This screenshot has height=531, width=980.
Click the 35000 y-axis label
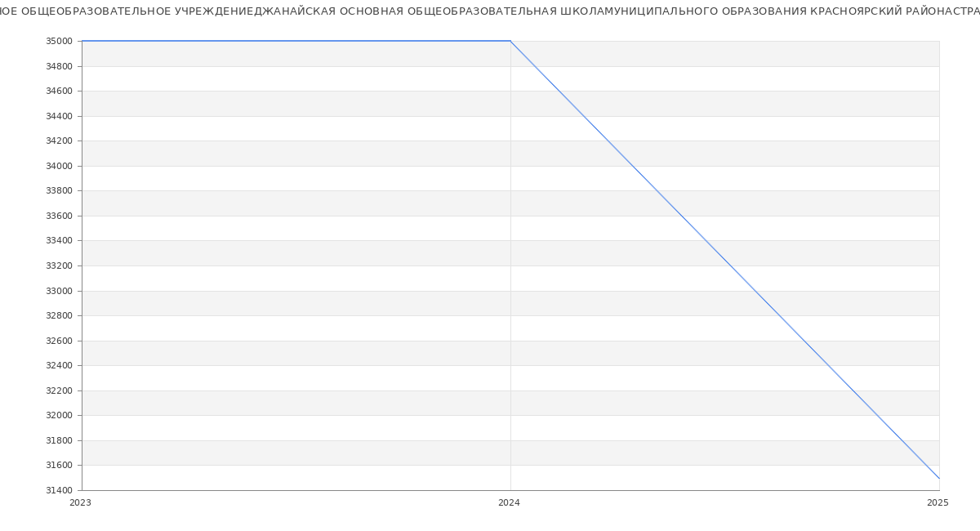[59, 41]
